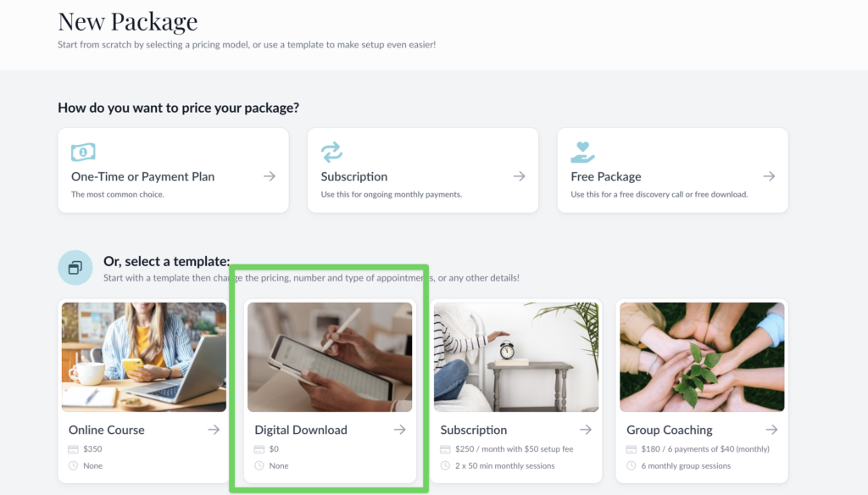This screenshot has width=868, height=495.
Task: Click the arrow next to Group Coaching
Action: click(771, 430)
